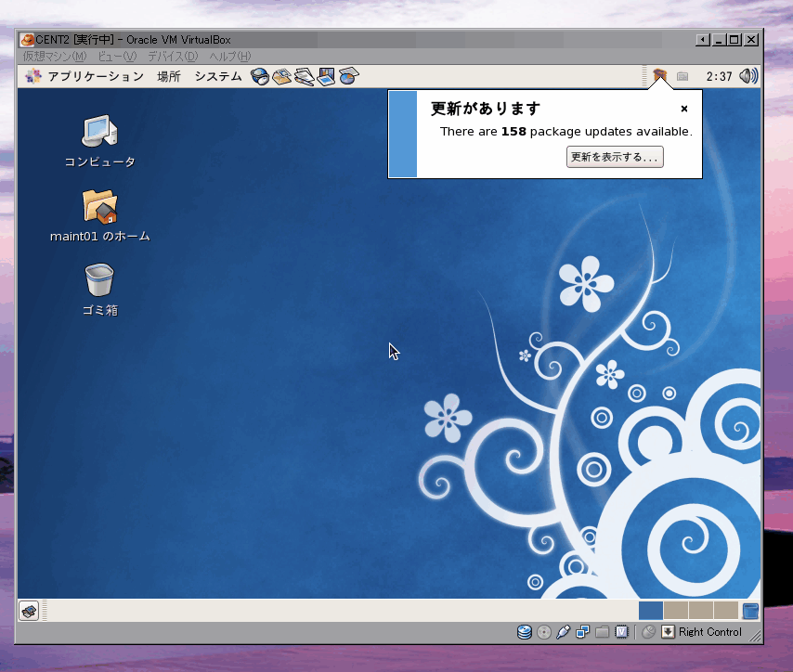Image resolution: width=793 pixels, height=672 pixels.
Task: Click the 更新があります notification heading
Action: (485, 109)
